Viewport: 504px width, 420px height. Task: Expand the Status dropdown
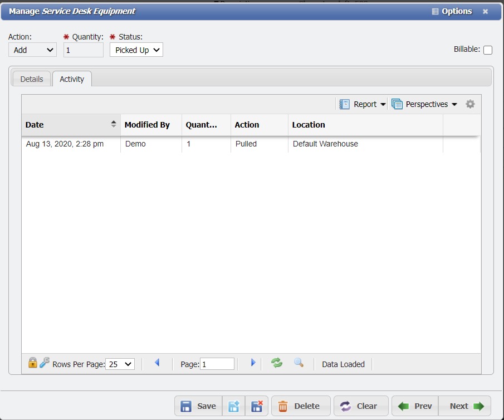(136, 50)
